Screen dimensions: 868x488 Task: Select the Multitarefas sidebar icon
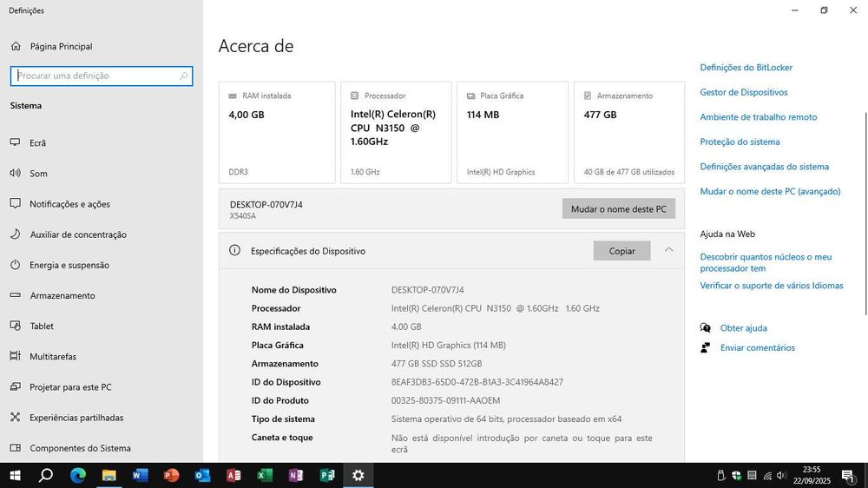coord(16,356)
